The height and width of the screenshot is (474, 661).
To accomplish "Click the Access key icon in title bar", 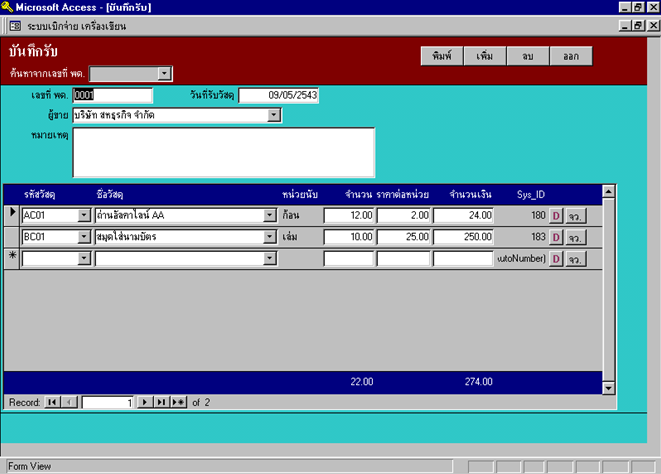I will (7, 7).
